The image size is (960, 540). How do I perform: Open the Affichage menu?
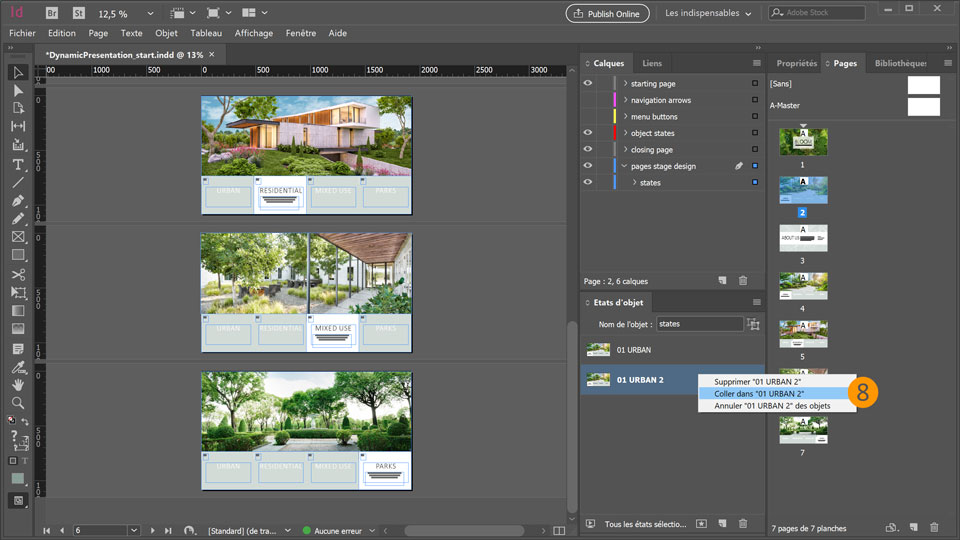click(253, 33)
